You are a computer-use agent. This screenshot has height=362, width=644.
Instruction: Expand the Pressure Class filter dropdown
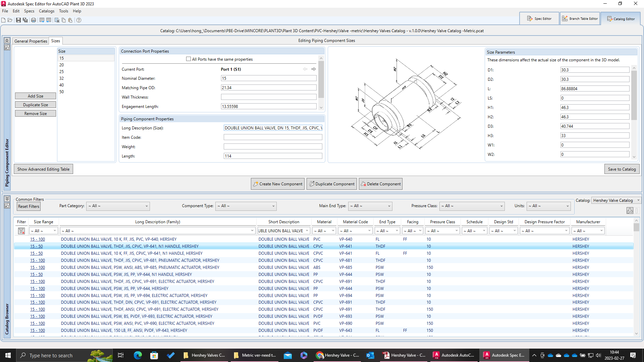472,206
